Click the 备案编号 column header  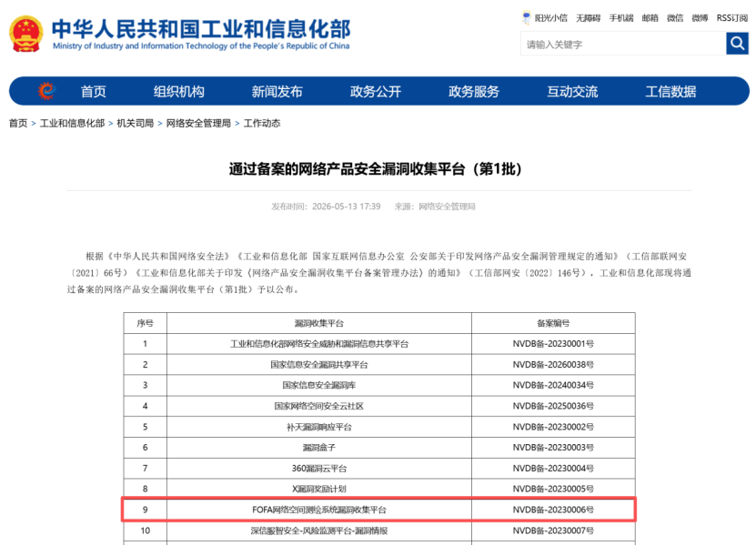pyautogui.click(x=553, y=323)
